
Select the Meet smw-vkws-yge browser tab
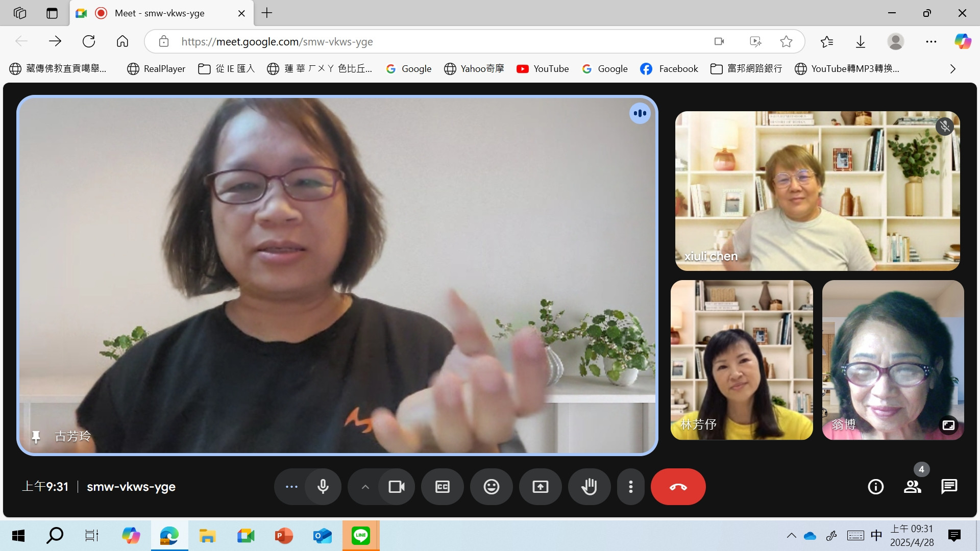coord(159,13)
